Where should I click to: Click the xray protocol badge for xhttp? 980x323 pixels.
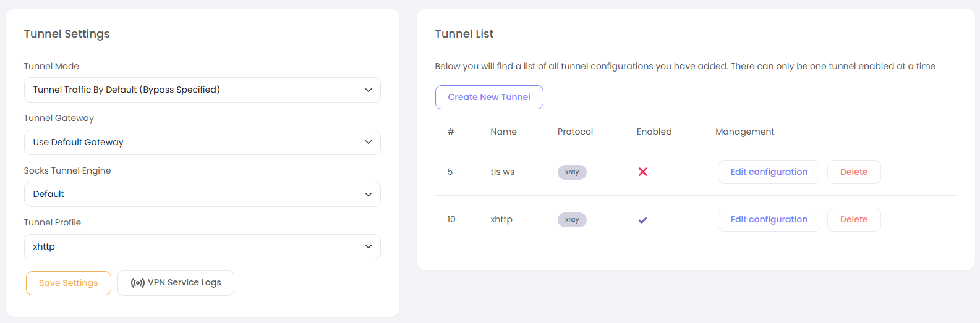572,220
